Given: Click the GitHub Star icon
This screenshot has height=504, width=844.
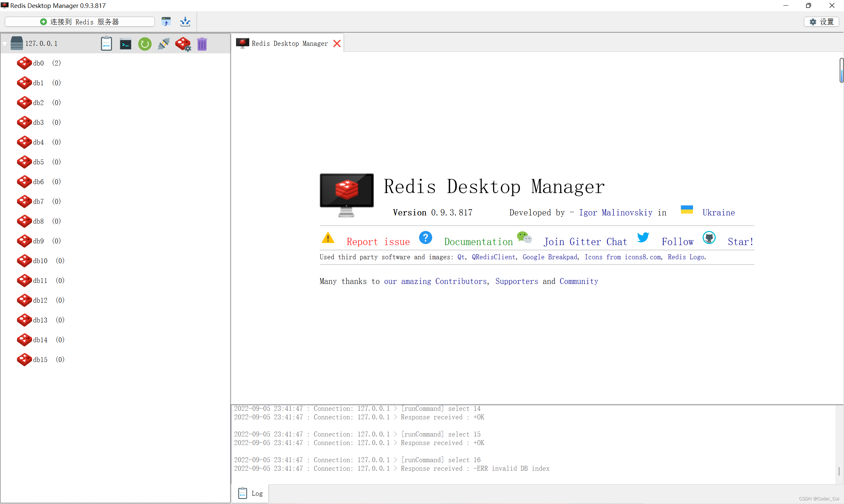Looking at the screenshot, I should pyautogui.click(x=709, y=238).
